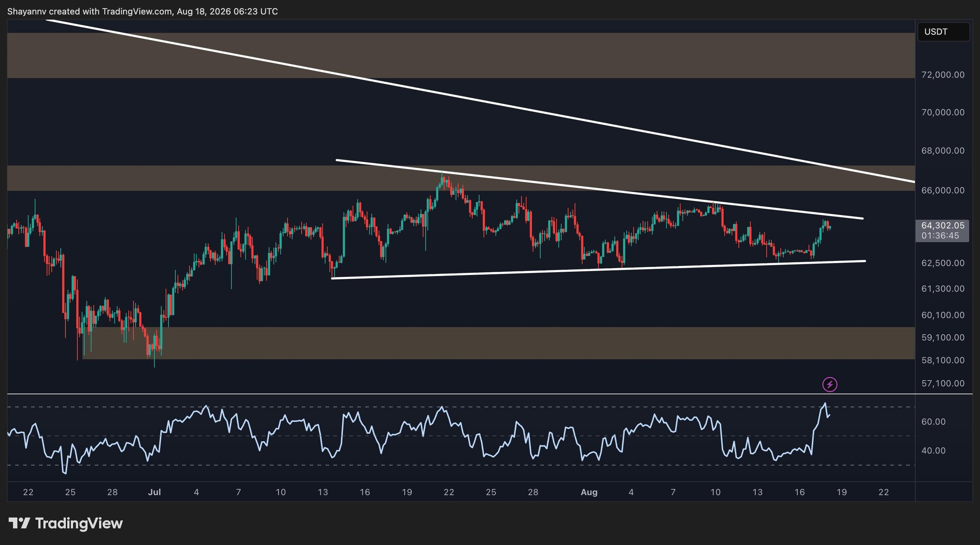This screenshot has height=545, width=980.
Task: Select the wedge's upper descending resistance trendline
Action: point(599,189)
